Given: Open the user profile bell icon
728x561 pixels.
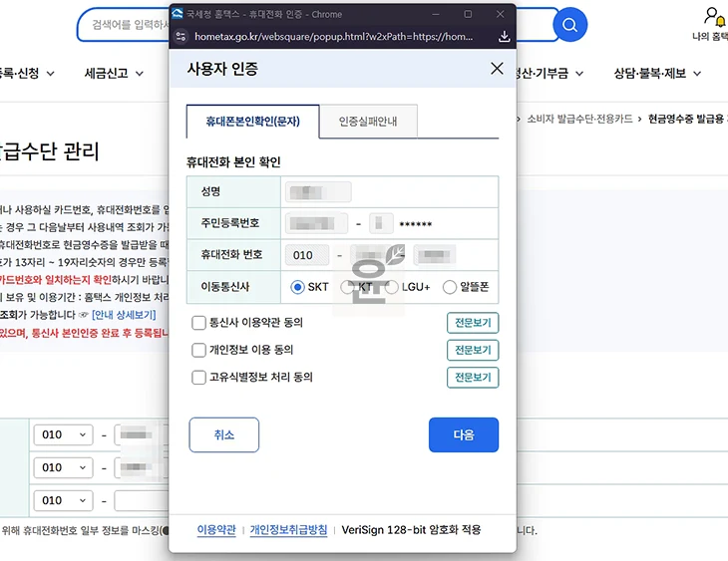Looking at the screenshot, I should tap(714, 17).
